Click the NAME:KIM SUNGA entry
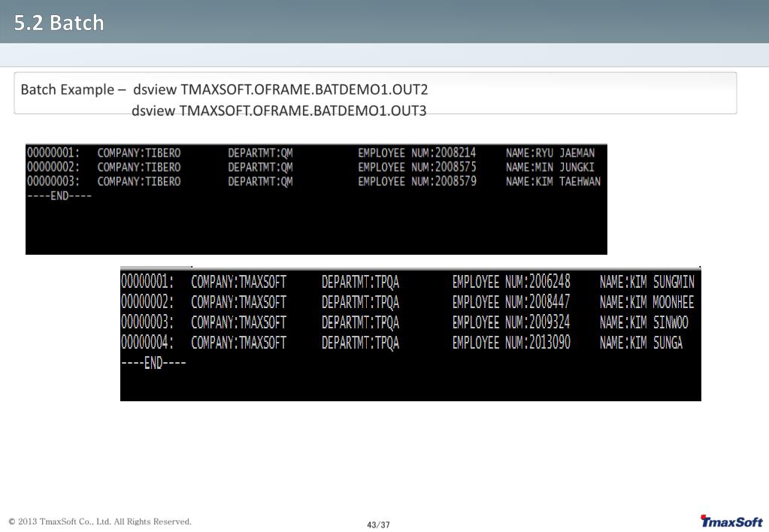This screenshot has height=532, width=769. point(641,342)
